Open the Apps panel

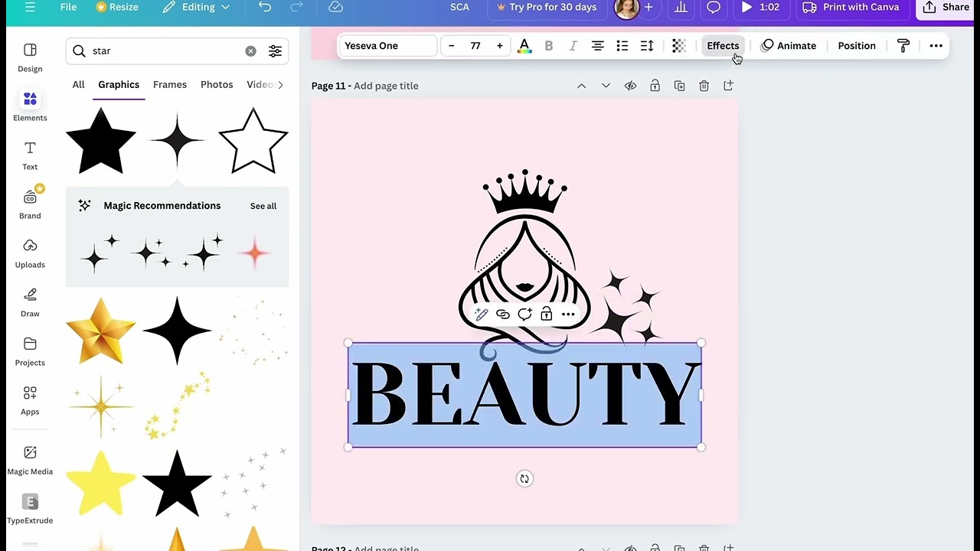point(30,401)
